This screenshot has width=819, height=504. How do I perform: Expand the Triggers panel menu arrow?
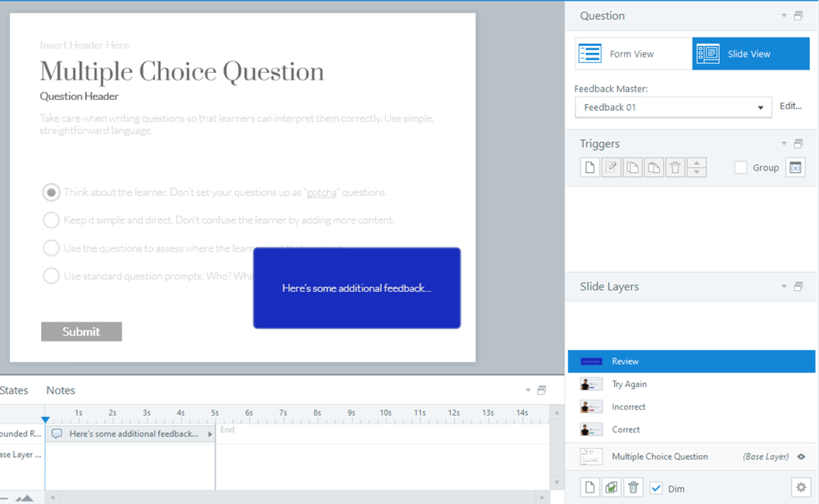tap(784, 143)
